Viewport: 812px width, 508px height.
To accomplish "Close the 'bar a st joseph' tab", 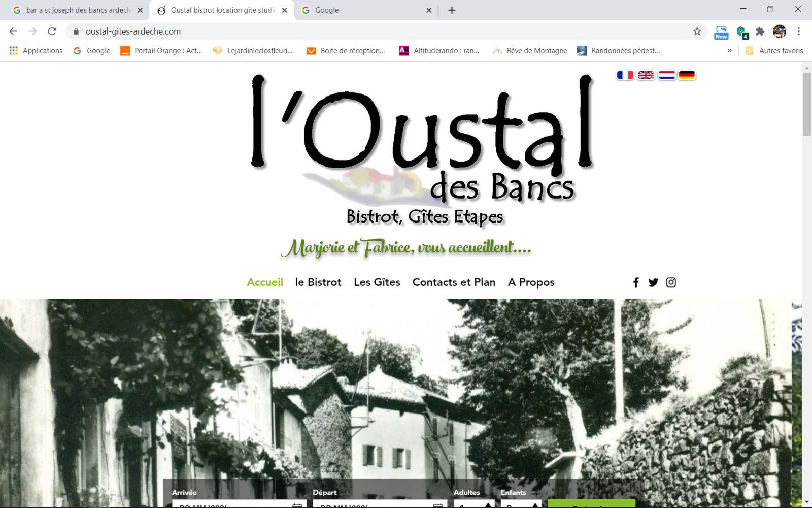I will 140,10.
